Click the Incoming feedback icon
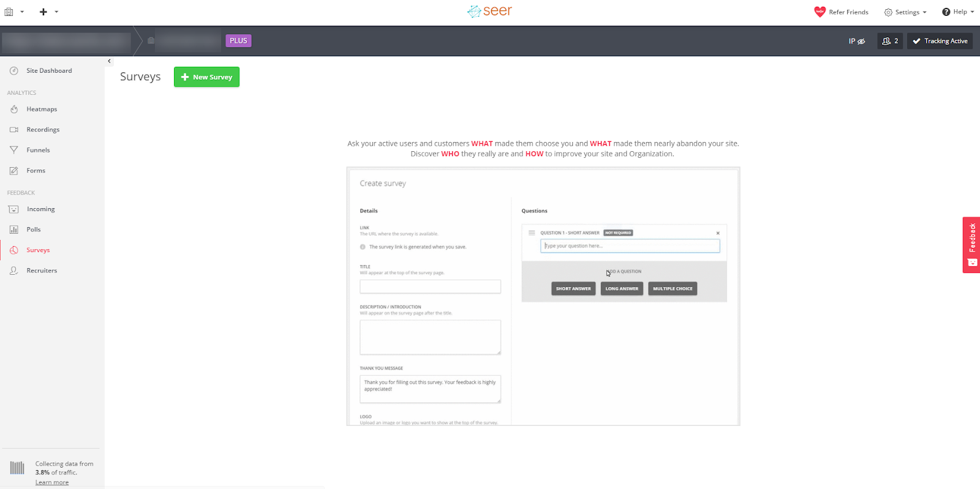980x489 pixels. click(14, 209)
